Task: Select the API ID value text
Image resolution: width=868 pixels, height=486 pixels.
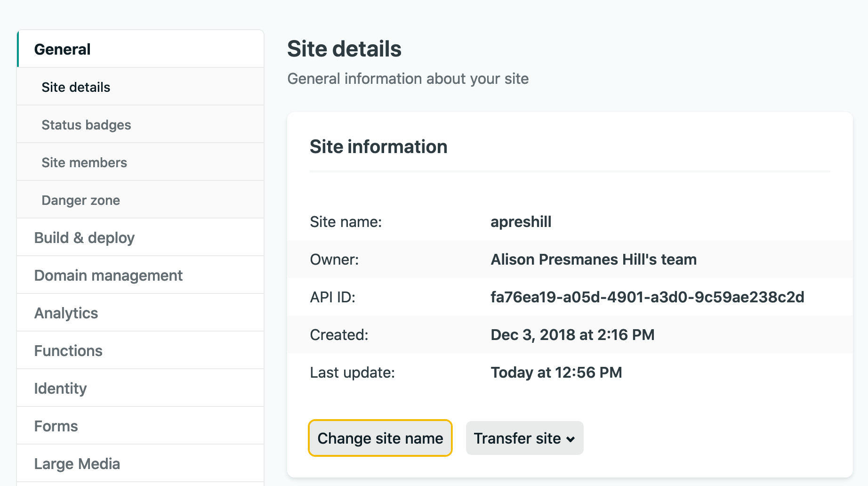Action: [647, 297]
